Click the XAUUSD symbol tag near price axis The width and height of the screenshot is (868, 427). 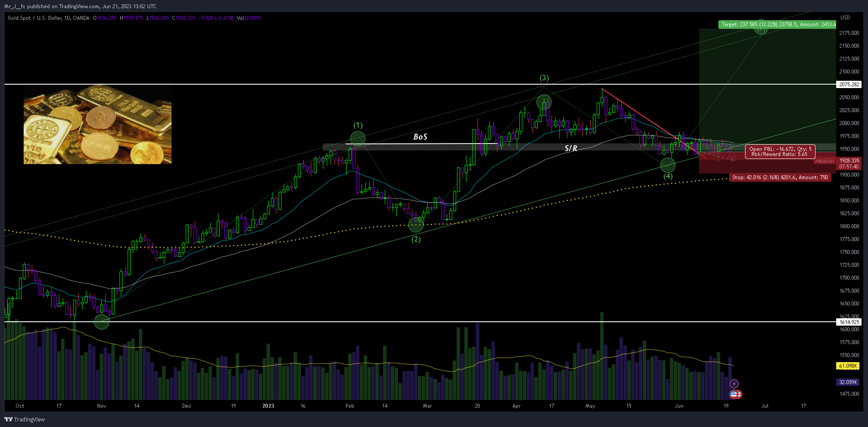(825, 161)
